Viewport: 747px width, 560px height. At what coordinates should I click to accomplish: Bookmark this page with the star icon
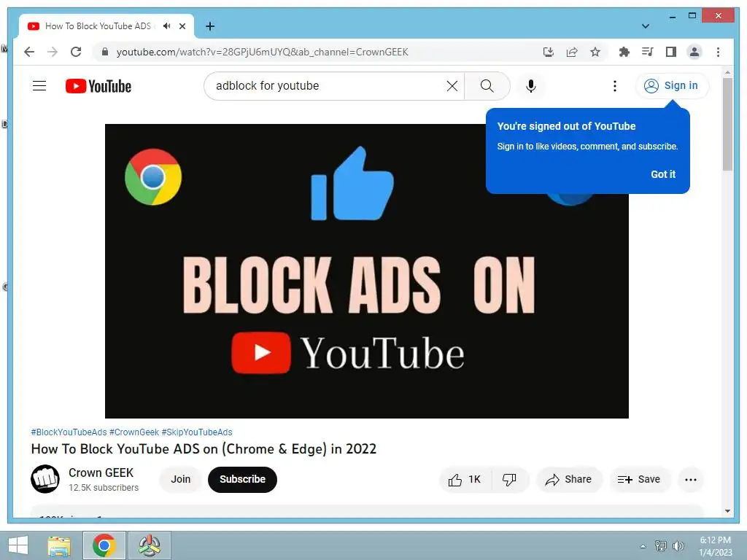point(595,52)
